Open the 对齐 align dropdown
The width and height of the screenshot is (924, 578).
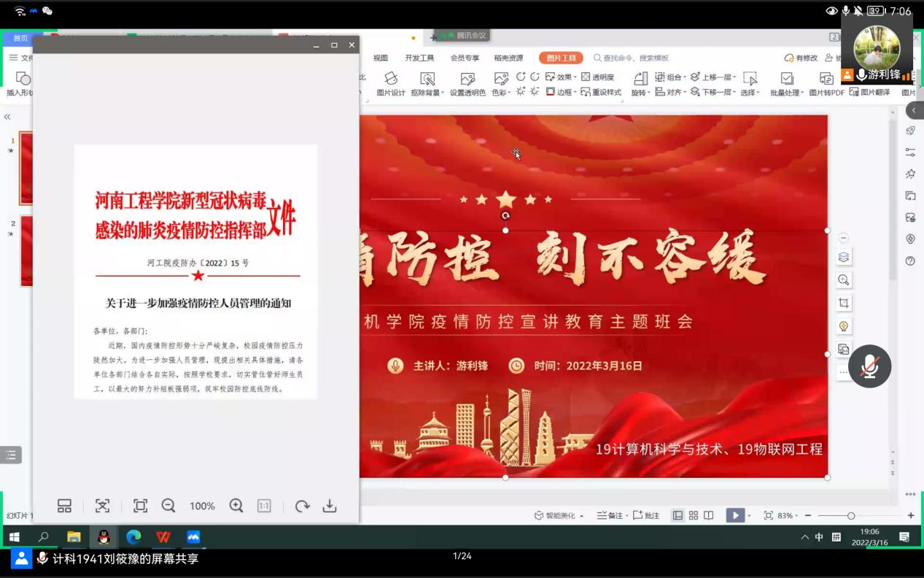point(670,92)
